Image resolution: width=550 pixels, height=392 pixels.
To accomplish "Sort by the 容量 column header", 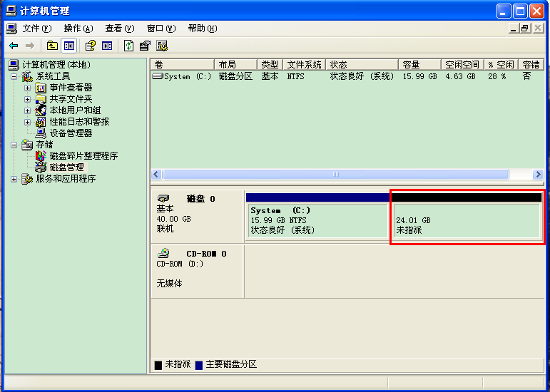I will click(420, 64).
